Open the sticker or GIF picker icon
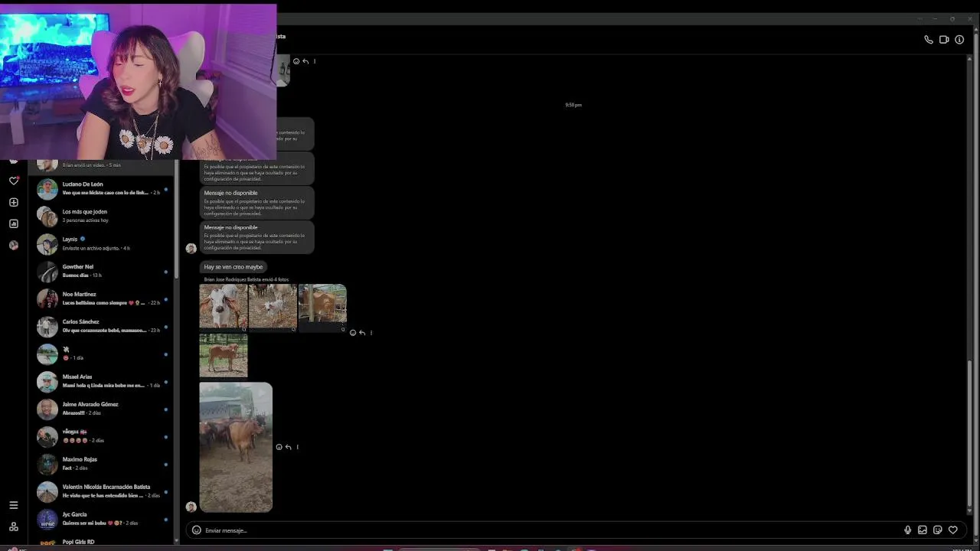 (x=938, y=530)
